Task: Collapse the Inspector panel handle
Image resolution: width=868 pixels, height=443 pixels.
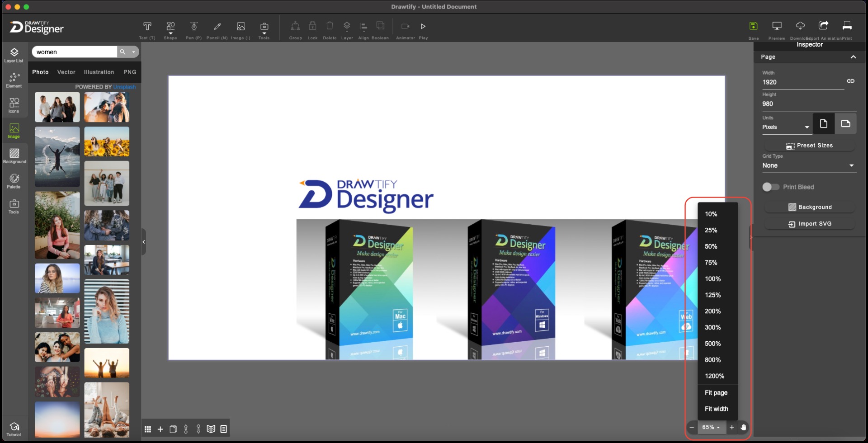Action: (x=751, y=237)
